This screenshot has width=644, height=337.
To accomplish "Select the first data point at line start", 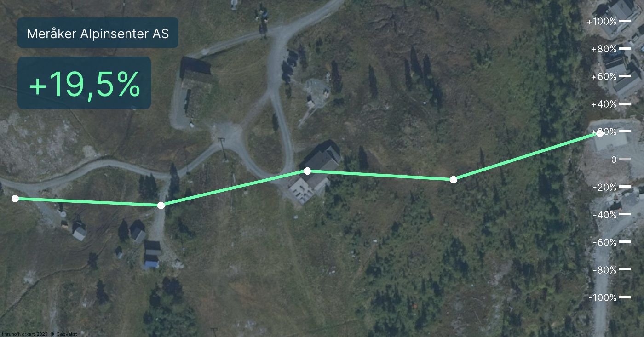I will pyautogui.click(x=15, y=199).
